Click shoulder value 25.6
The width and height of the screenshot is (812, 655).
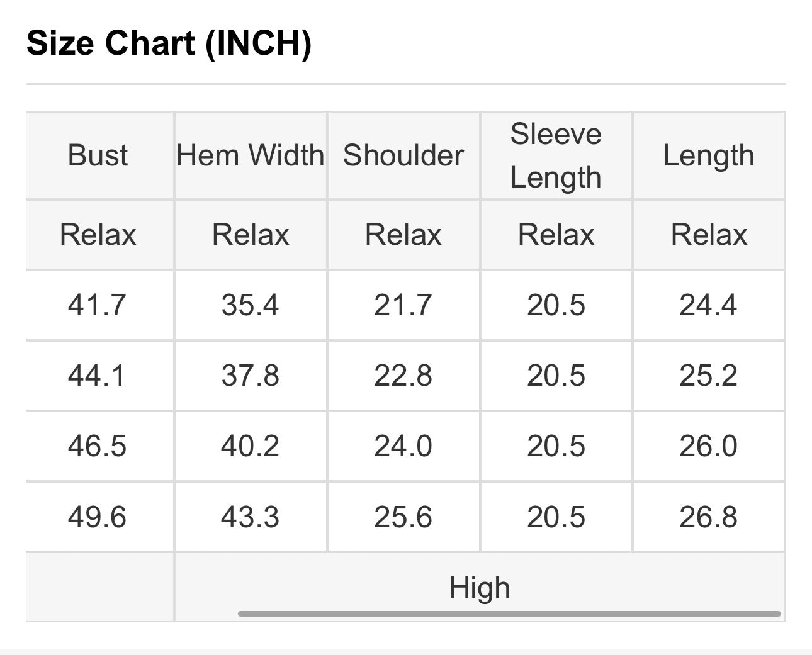(x=403, y=517)
